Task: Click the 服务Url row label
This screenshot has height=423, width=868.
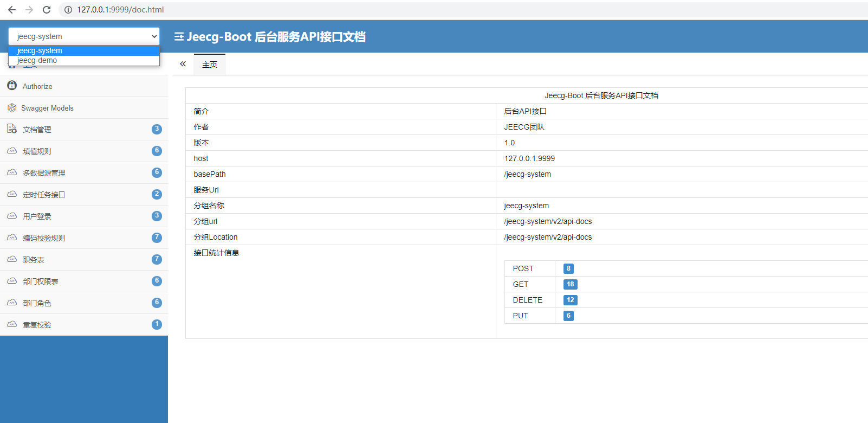Action: point(206,190)
